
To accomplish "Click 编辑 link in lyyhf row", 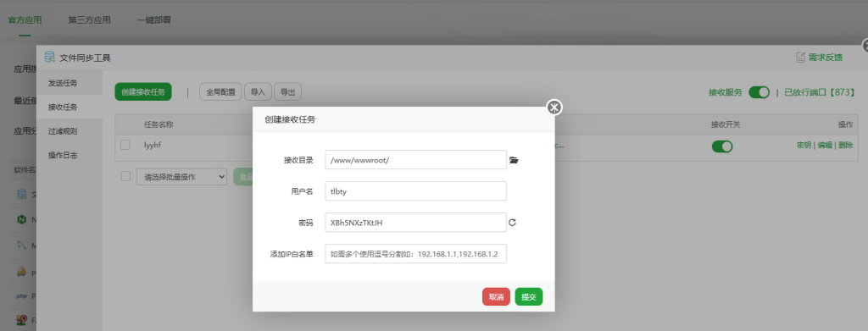I will tap(825, 146).
